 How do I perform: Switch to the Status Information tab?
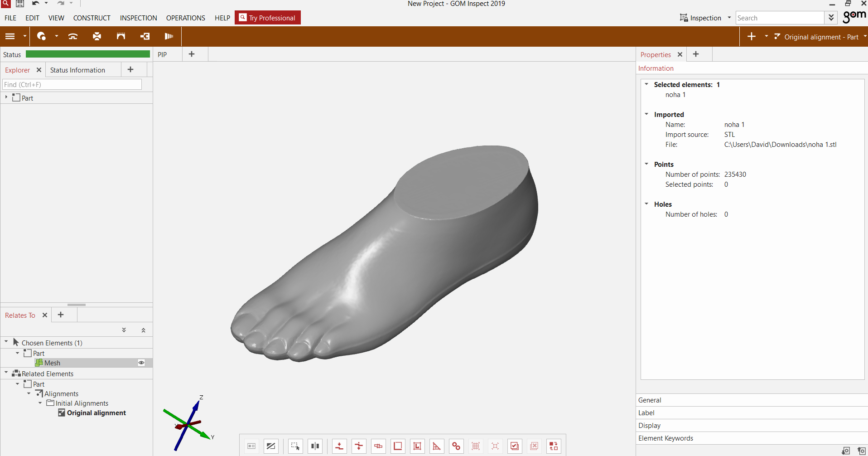click(77, 70)
